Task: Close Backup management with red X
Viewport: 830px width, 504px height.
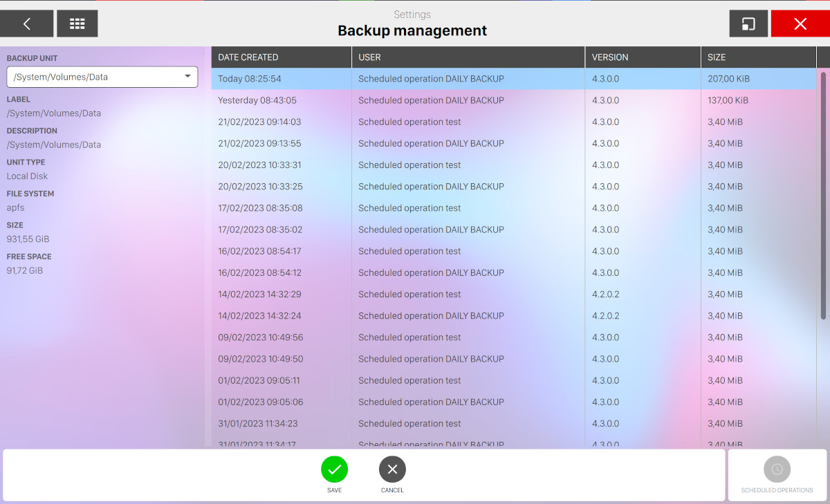Action: [x=800, y=24]
